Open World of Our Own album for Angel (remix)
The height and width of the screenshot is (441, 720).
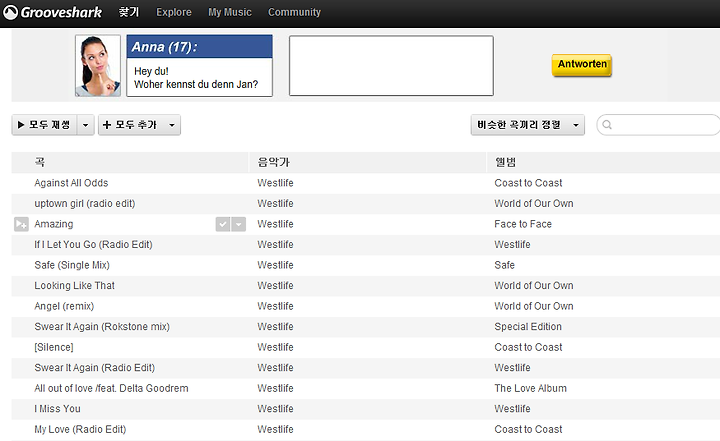(534, 306)
